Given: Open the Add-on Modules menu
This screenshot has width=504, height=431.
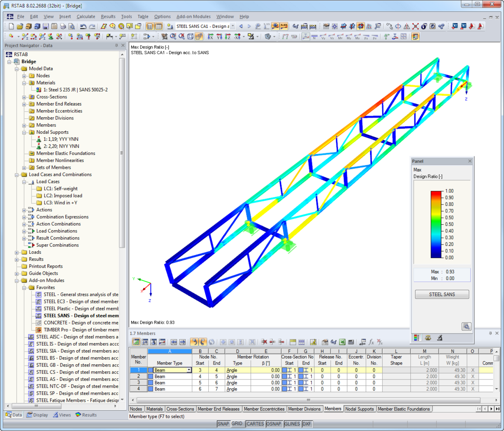Looking at the screenshot, I should pyautogui.click(x=193, y=16).
